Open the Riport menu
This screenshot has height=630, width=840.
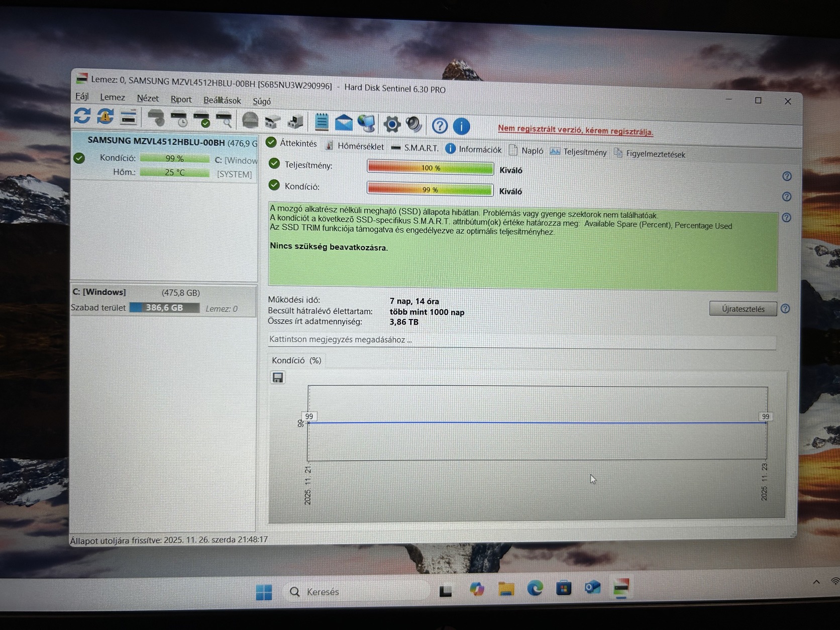pyautogui.click(x=181, y=99)
